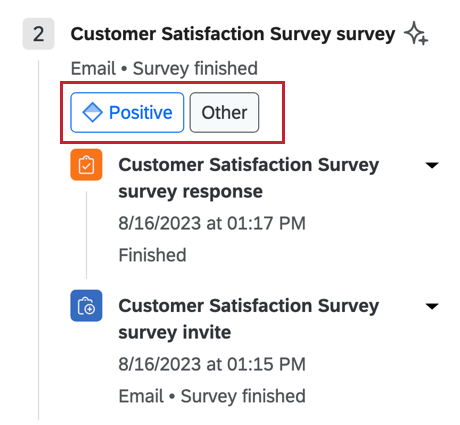Click the word Email in the heading subtitle
Viewport: 460px width, 425px height.
pos(93,69)
